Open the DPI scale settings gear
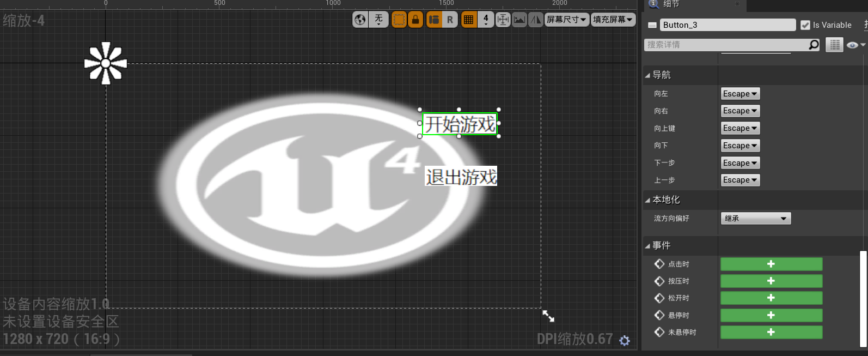This screenshot has width=868, height=356. (x=625, y=341)
